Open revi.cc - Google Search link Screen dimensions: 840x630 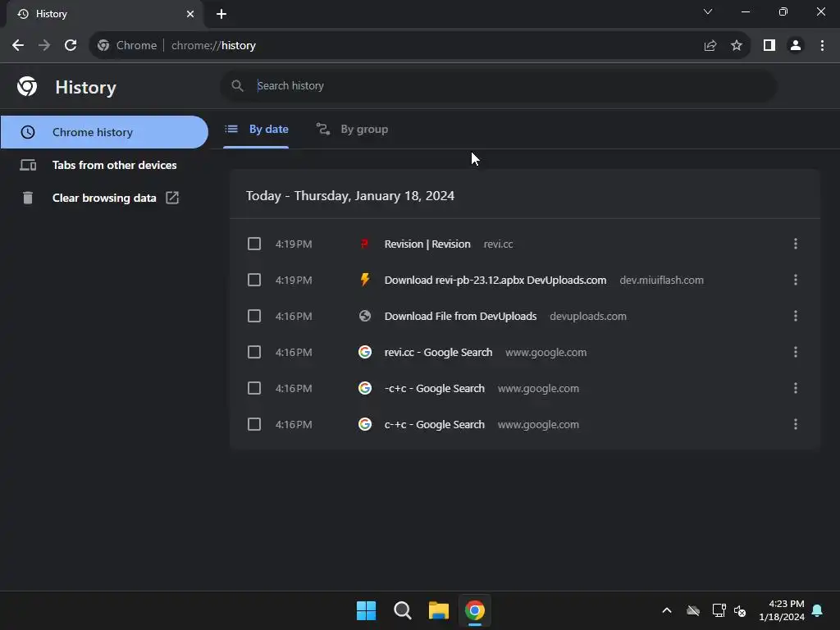coord(438,352)
